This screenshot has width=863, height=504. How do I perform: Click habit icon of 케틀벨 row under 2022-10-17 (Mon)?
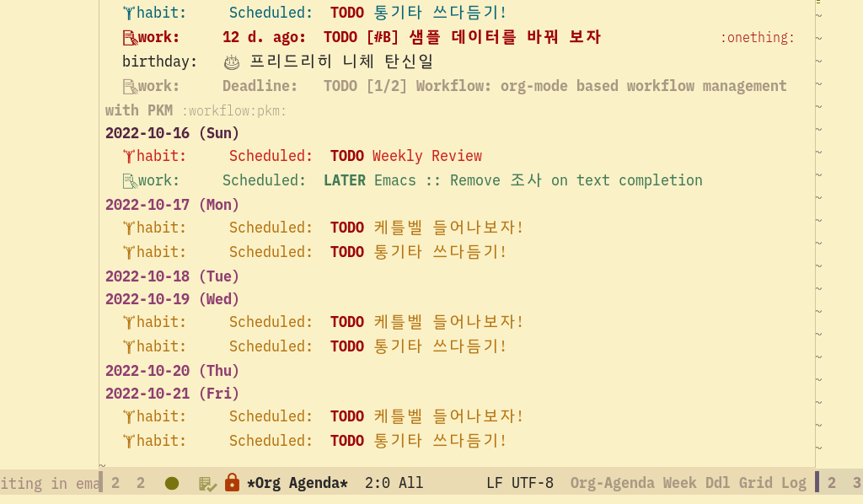click(x=129, y=228)
